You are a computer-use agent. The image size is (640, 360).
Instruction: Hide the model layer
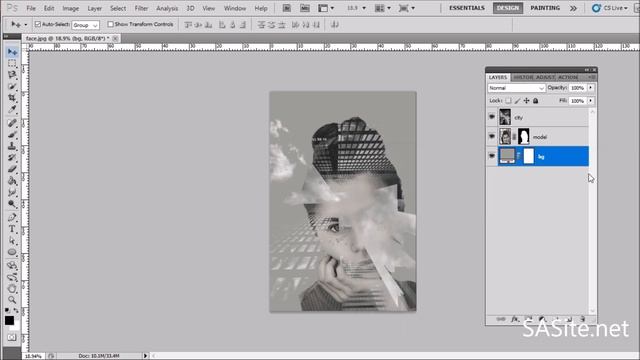point(491,136)
